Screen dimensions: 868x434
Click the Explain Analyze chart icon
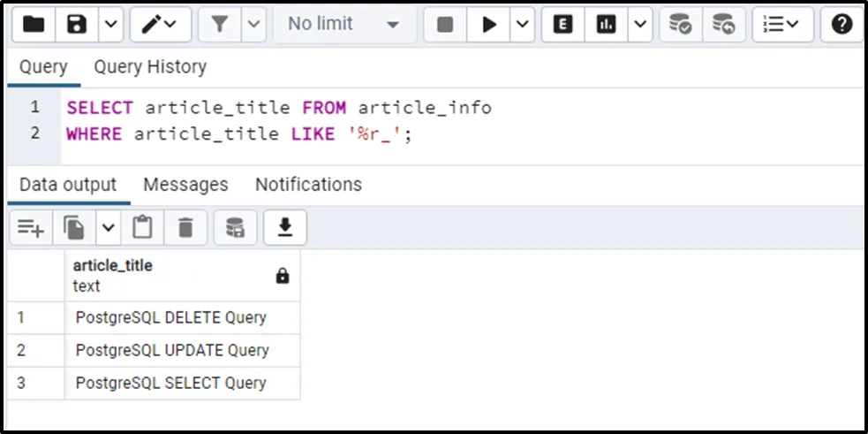pyautogui.click(x=607, y=25)
